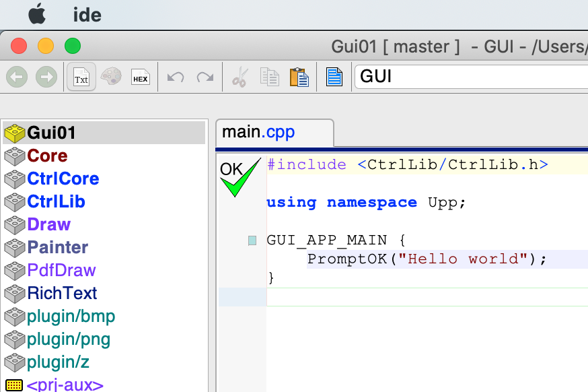Switch to the main.cpp tab
Screen dimensions: 588x392
(259, 132)
